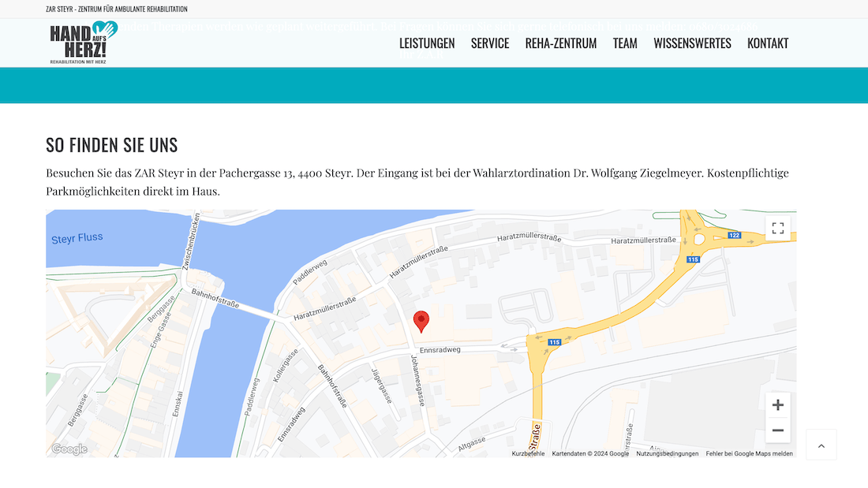
Task: Open Kurzbefehle keyboard shortcuts link
Action: 528,453
